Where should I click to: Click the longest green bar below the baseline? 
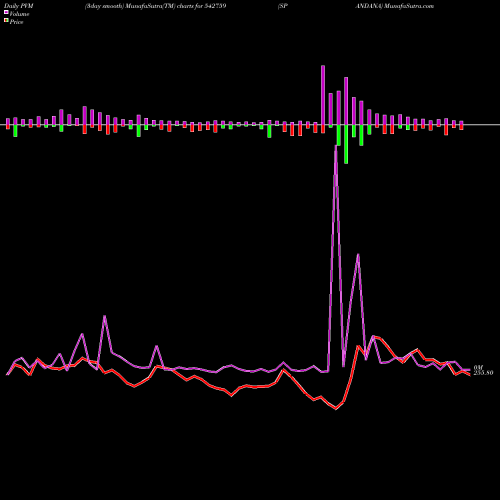coord(346,144)
